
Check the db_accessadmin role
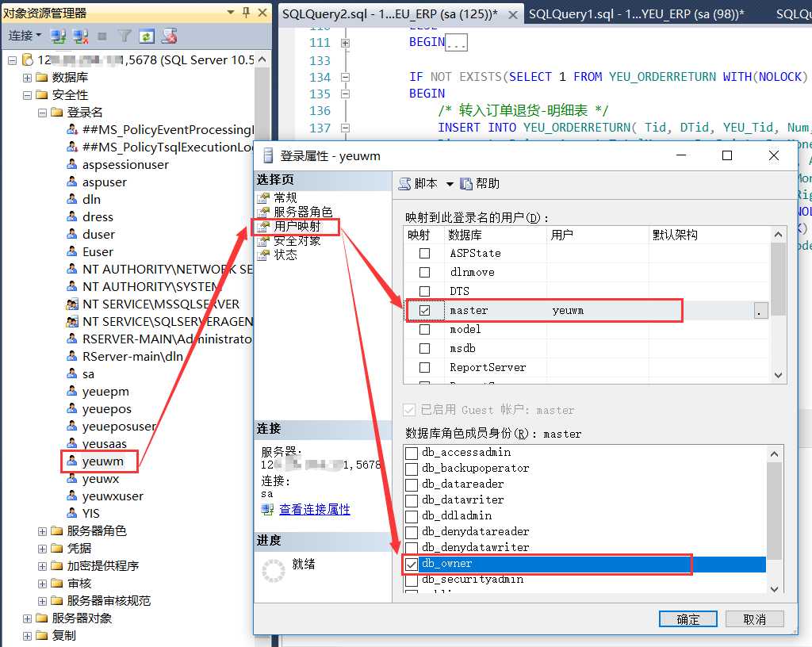click(x=412, y=454)
